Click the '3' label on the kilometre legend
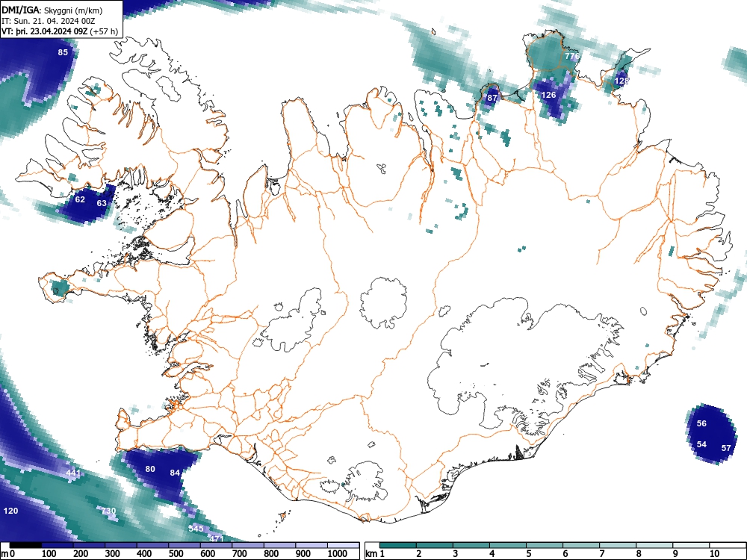Viewport: 747px width, 560px height. pyautogui.click(x=455, y=554)
